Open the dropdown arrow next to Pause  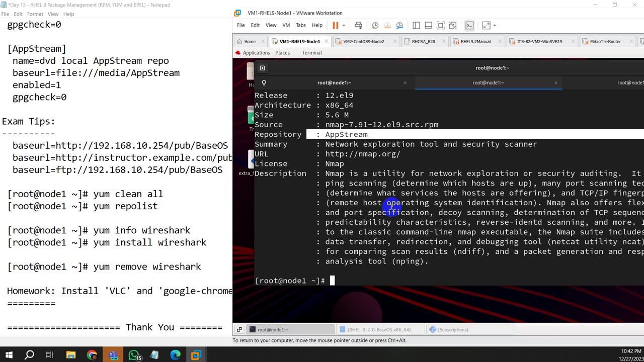(344, 25)
